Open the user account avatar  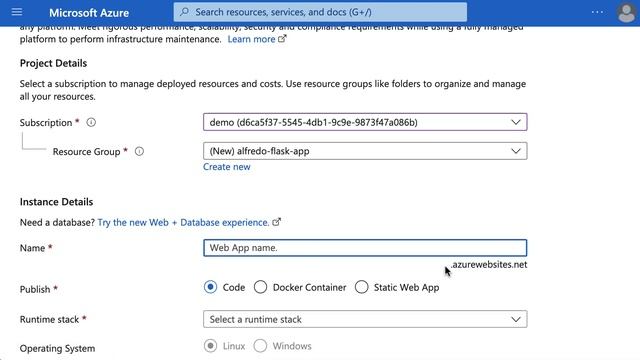[x=626, y=13]
